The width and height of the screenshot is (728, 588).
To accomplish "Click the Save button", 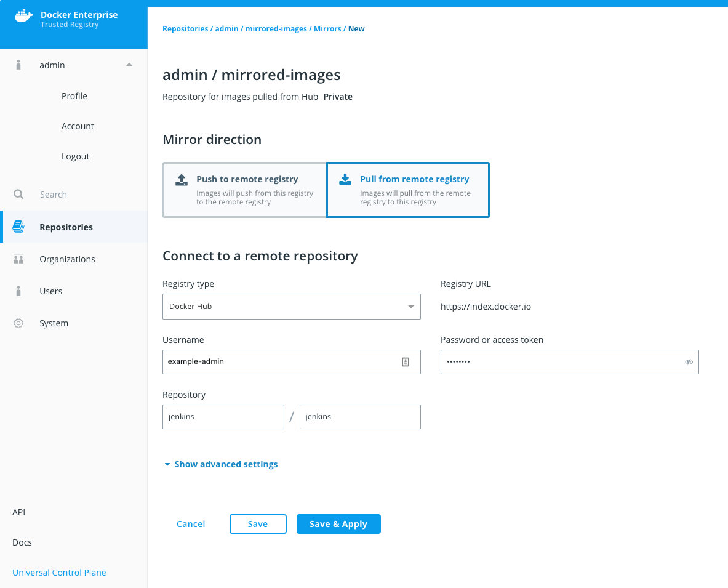I will click(258, 524).
